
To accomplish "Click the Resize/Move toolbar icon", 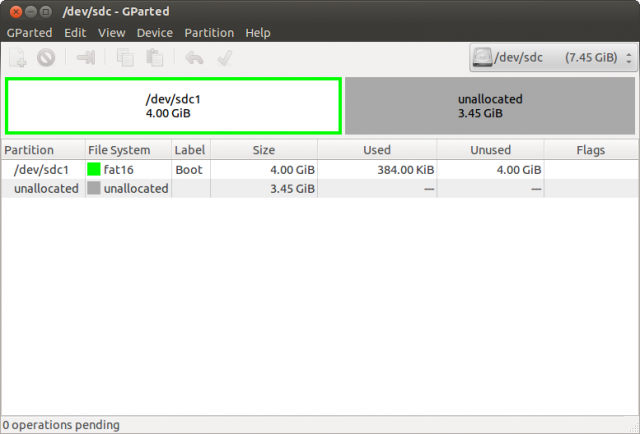I will click(86, 58).
